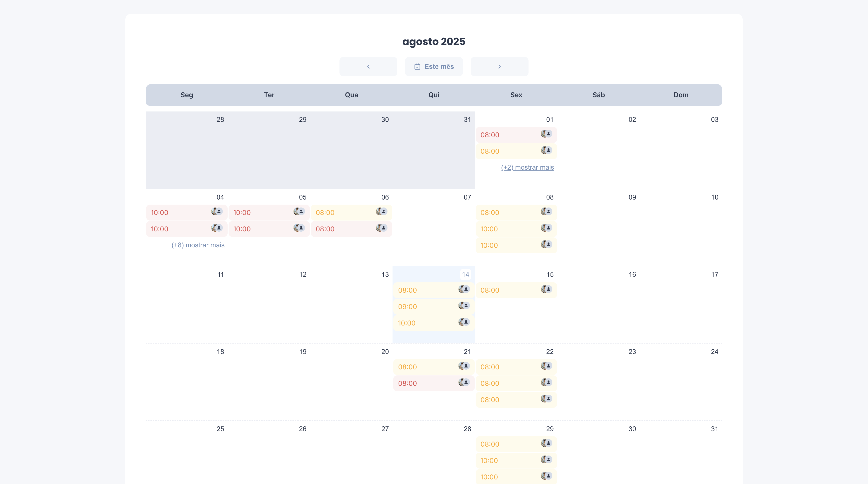Select the Seg weekday header
Image resolution: width=868 pixels, height=484 pixels.
tap(186, 95)
